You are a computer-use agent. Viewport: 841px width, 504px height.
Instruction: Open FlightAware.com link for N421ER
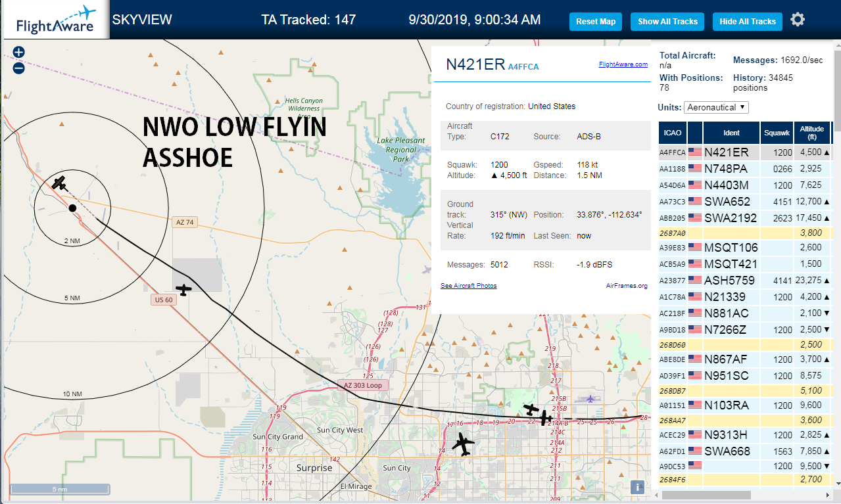click(623, 64)
